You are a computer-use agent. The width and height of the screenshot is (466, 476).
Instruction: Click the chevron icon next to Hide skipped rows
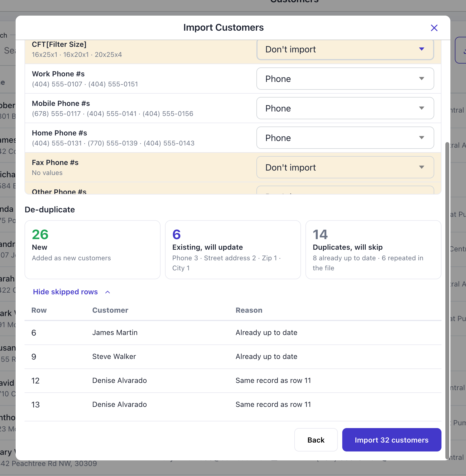click(108, 292)
